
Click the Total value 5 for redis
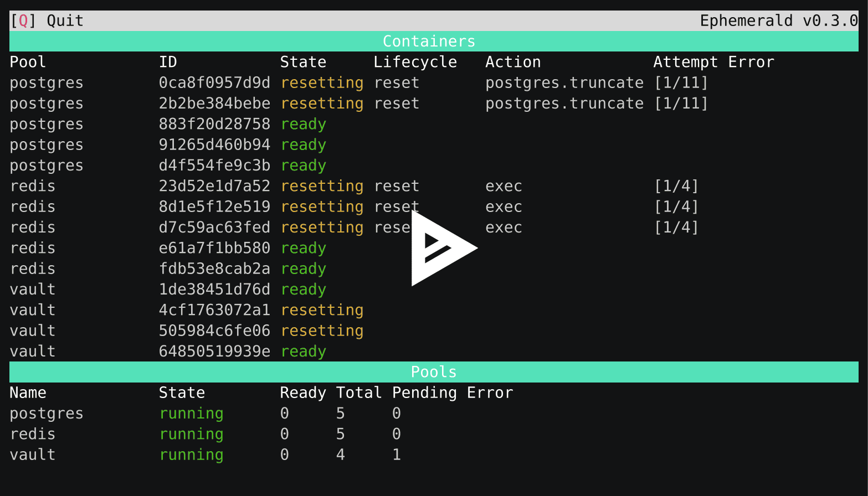click(341, 434)
